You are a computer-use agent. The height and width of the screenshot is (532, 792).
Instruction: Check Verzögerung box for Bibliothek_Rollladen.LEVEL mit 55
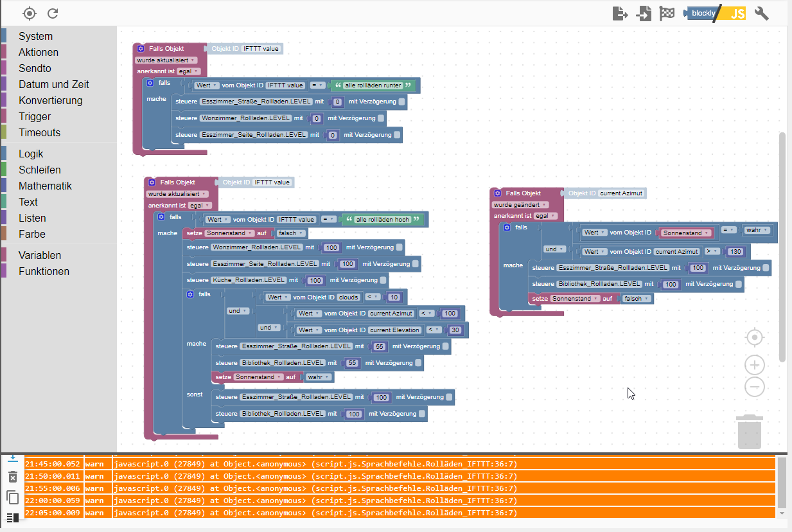point(418,363)
